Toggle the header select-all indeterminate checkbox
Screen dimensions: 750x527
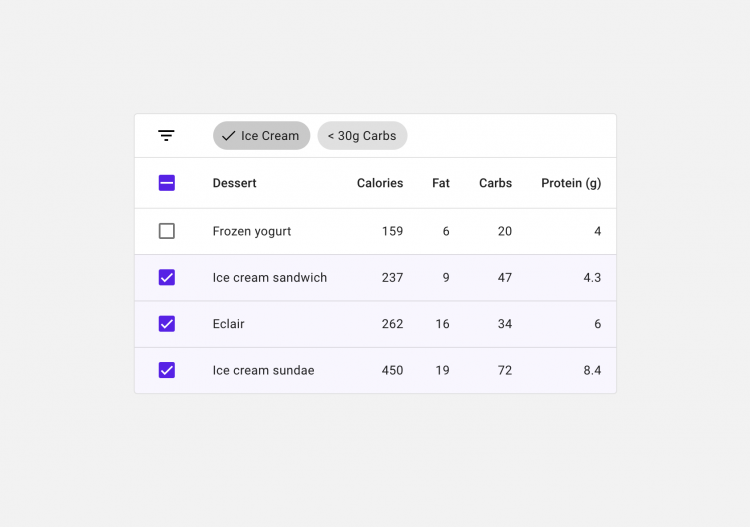pyautogui.click(x=166, y=183)
